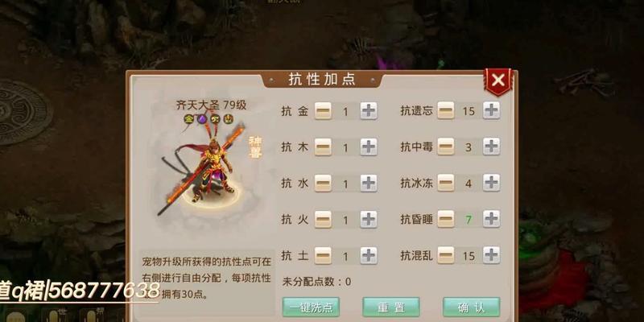The width and height of the screenshot is (644, 322).
Task: Confirm allocation with 确认 button
Action: (471, 307)
